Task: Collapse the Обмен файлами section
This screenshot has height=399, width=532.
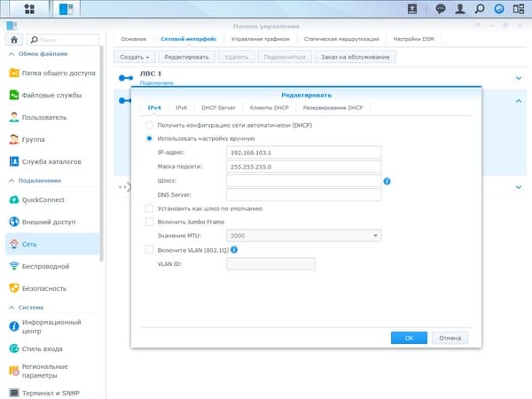Action: pos(12,53)
